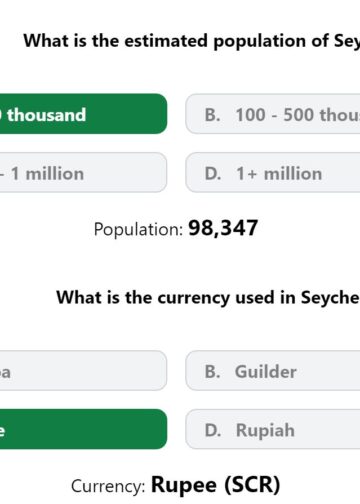Click the 'currency used in Seychelles' question heading
Viewport: 360px width, 504px height.
[208, 297]
